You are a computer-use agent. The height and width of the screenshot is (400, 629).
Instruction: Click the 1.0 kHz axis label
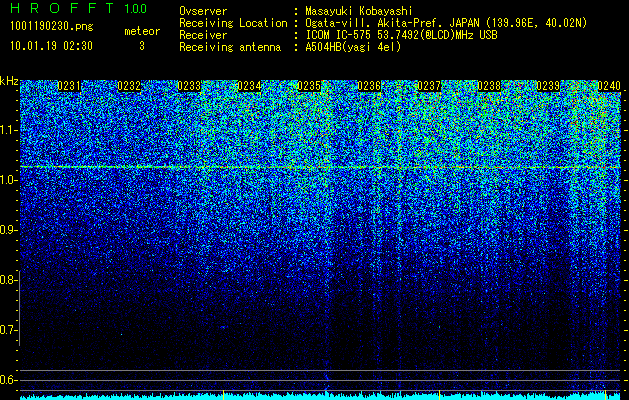[x=7, y=180]
